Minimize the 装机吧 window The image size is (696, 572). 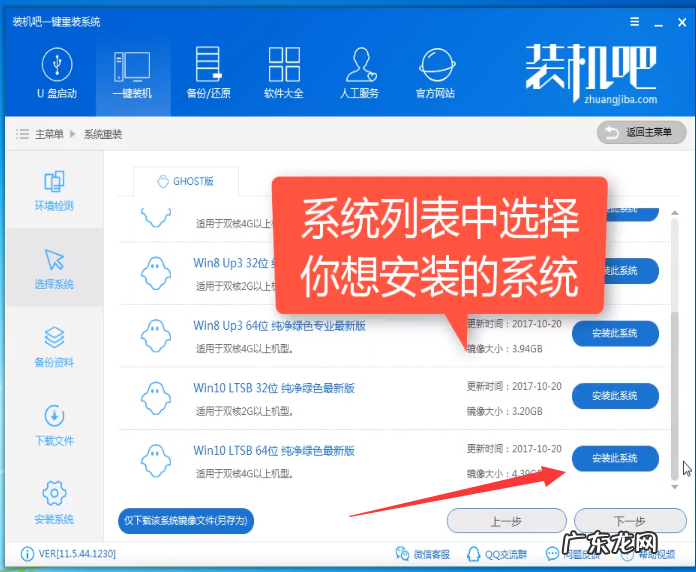659,23
